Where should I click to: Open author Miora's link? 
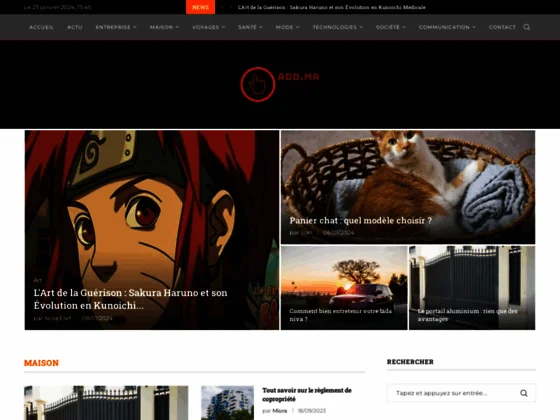[x=280, y=411]
